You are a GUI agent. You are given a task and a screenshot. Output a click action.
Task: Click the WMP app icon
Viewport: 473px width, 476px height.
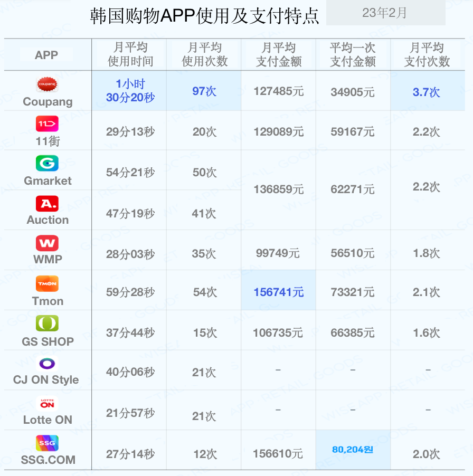(47, 242)
